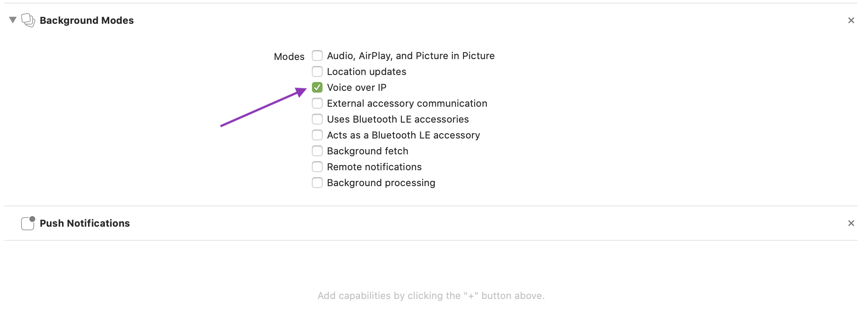Remove the Push Notifications capability

(x=851, y=223)
